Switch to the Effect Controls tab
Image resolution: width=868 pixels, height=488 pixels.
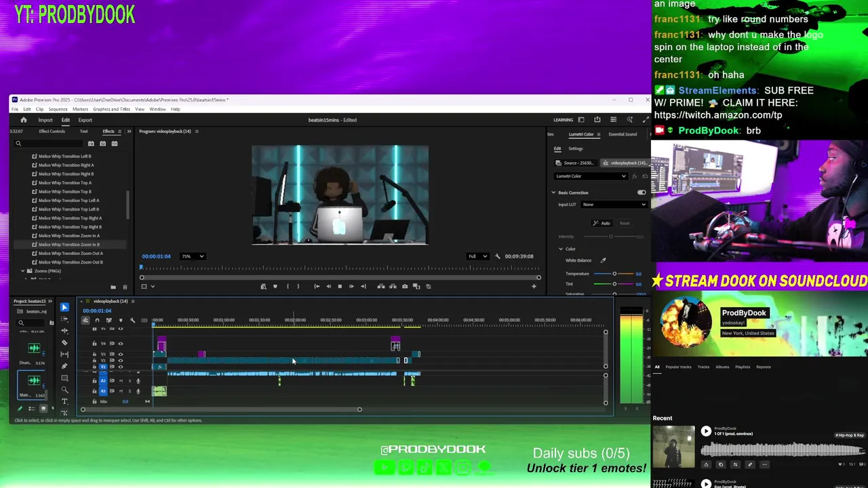tap(52, 131)
